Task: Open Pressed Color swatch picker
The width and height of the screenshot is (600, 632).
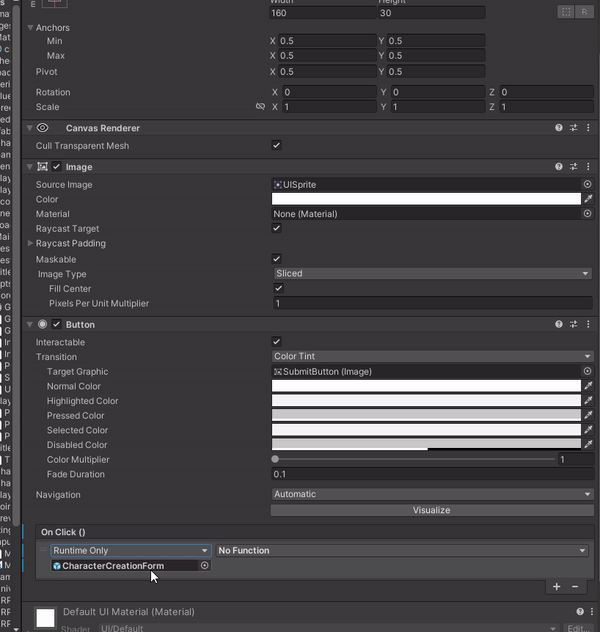Action: click(x=426, y=415)
